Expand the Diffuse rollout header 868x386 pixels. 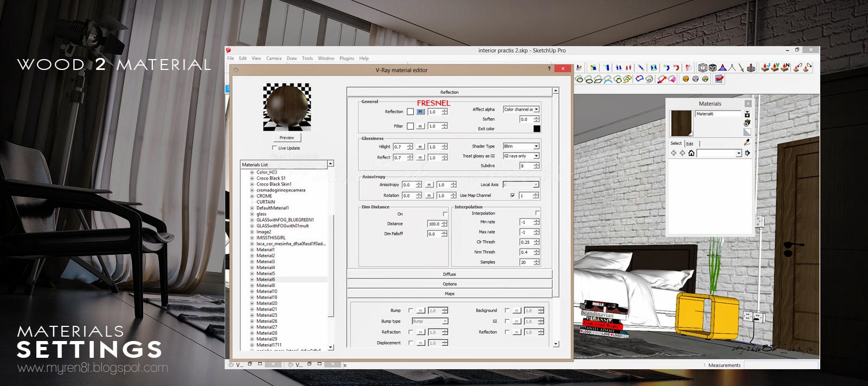coord(449,274)
